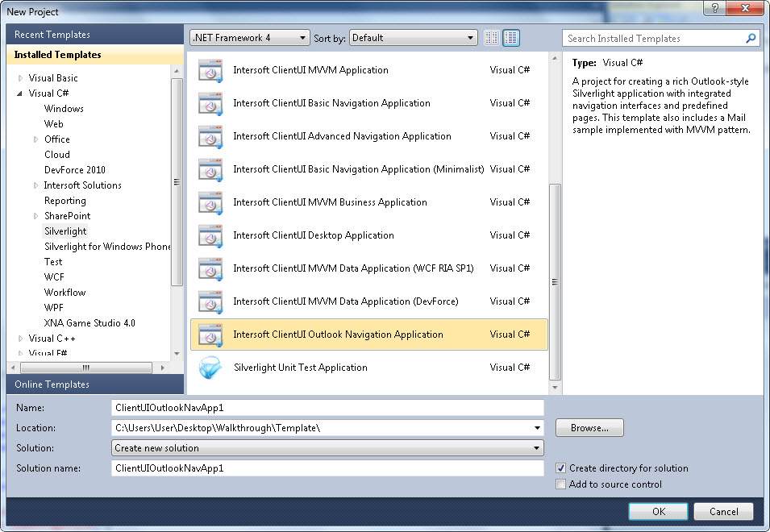This screenshot has height=532, width=770.
Task: Toggle Create directory for solution checkbox
Action: (x=561, y=468)
